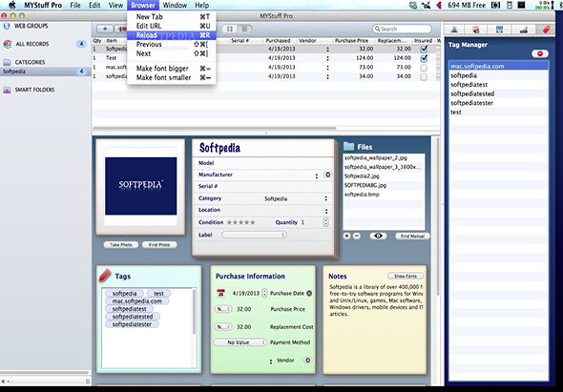Choose Edit URL from the Browser menu
Screen dimensions: 563x392
[x=172, y=26]
